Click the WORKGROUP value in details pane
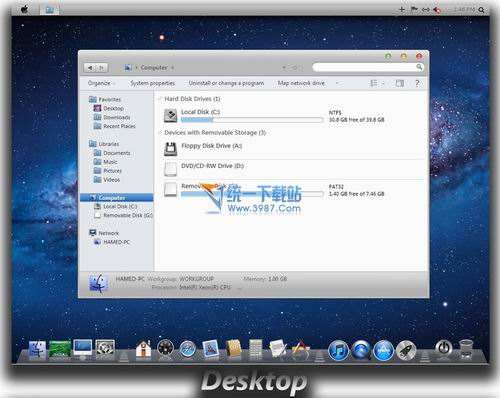This screenshot has height=398, width=500. [197, 279]
